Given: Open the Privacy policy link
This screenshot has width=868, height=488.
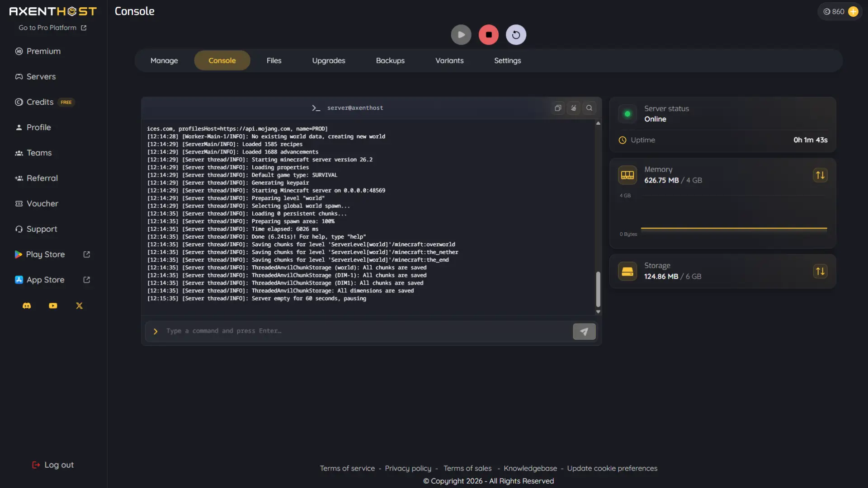Looking at the screenshot, I should (408, 469).
